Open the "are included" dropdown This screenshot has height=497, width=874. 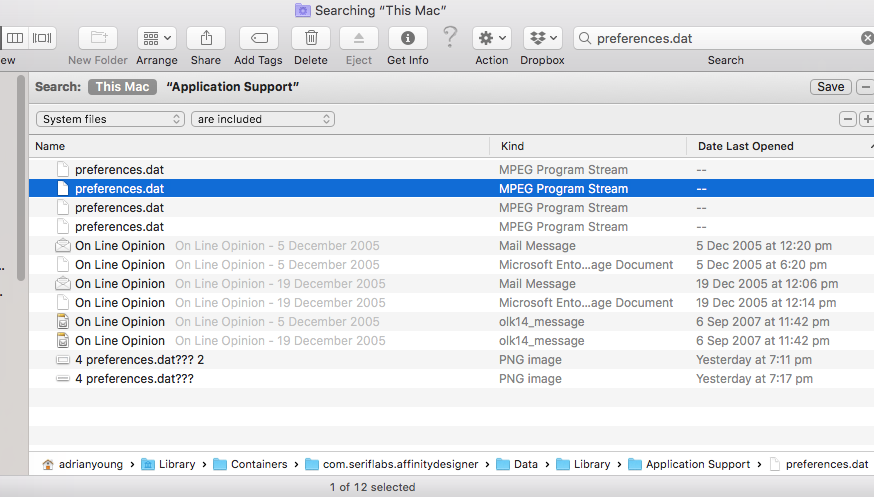coord(262,119)
